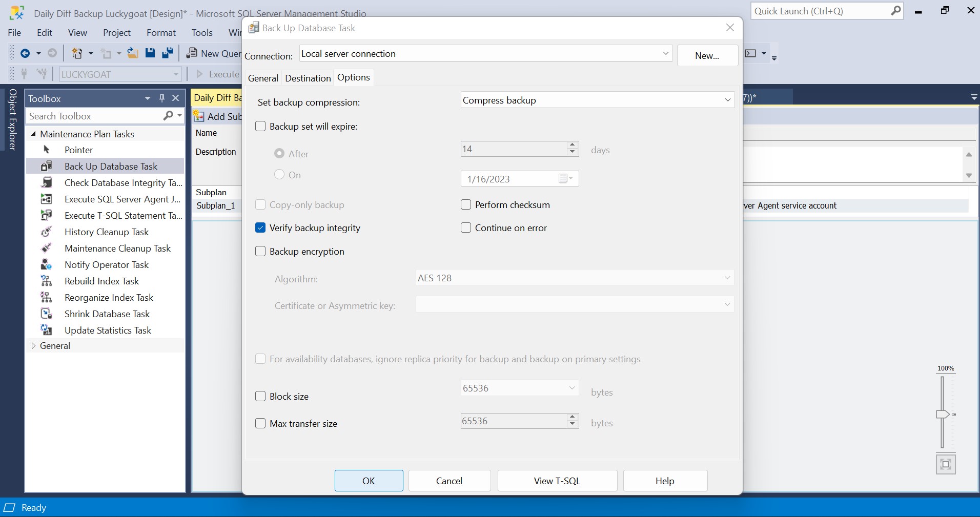Screen dimensions: 980x517
Task: Open the Format menu
Action: (x=161, y=33)
